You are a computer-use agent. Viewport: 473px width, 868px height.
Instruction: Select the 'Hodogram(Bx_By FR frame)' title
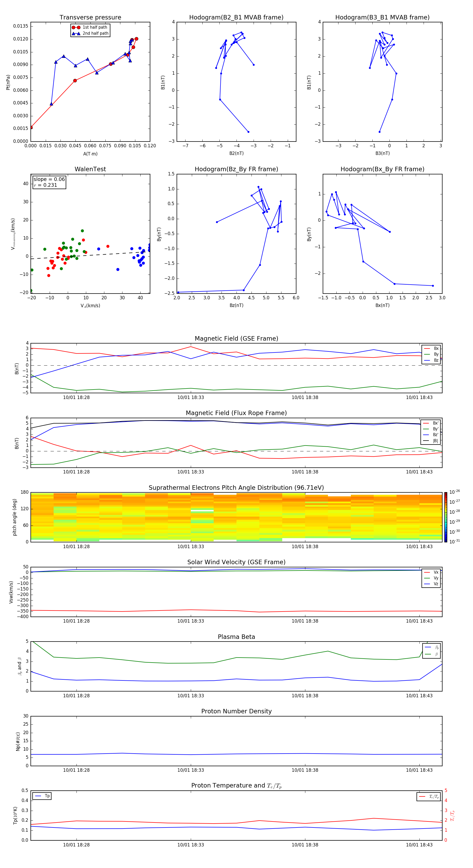(382, 169)
